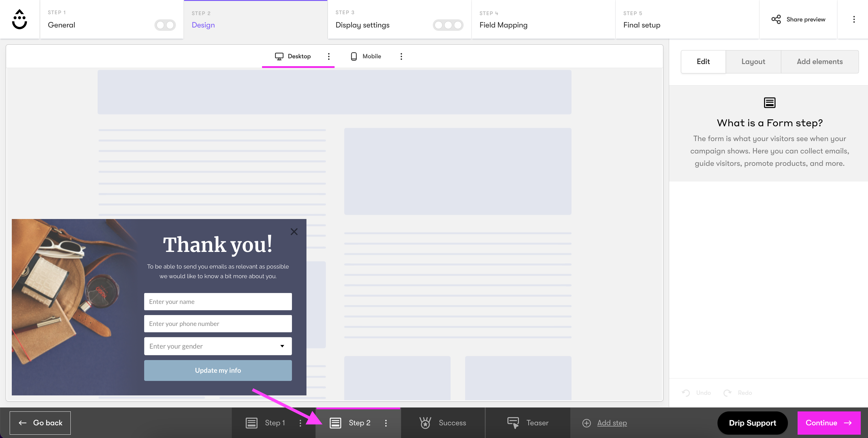Click the Form step icon in side panel
Screen dimensions: 868x438
pos(769,102)
